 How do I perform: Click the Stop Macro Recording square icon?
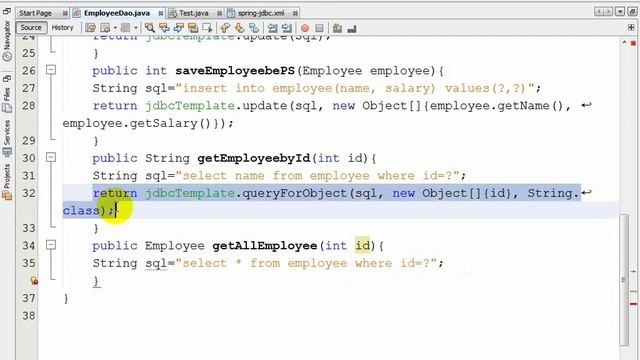[319, 28]
